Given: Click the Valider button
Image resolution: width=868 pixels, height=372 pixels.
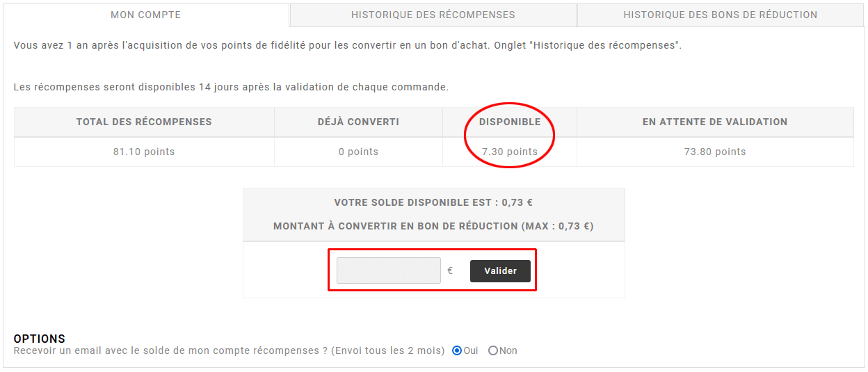Looking at the screenshot, I should pyautogui.click(x=500, y=271).
